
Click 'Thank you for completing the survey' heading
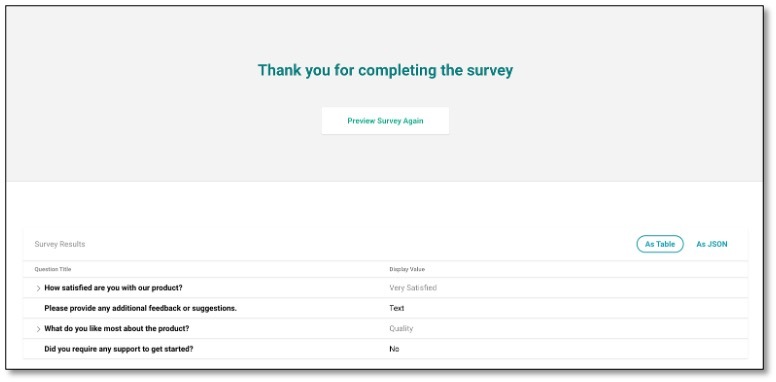pyautogui.click(x=385, y=70)
